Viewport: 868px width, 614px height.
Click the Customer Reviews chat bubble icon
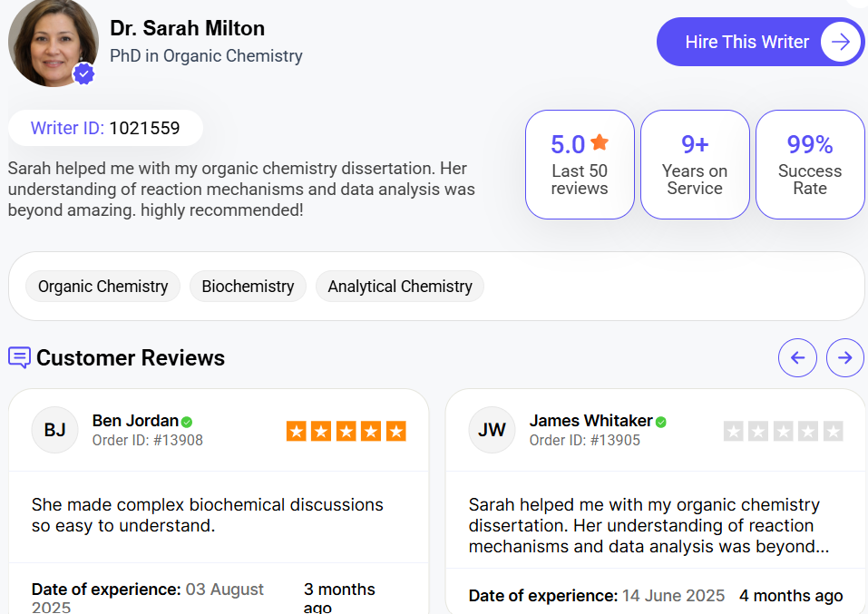19,357
